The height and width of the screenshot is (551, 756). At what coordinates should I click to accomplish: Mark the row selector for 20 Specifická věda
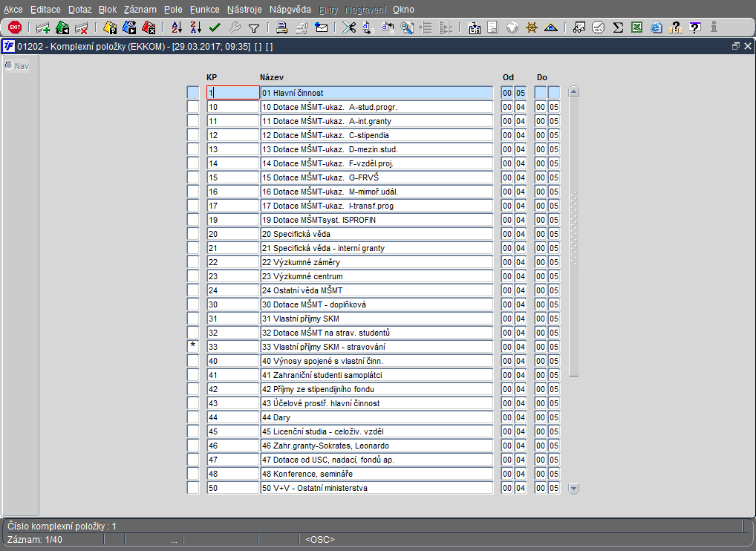[193, 234]
